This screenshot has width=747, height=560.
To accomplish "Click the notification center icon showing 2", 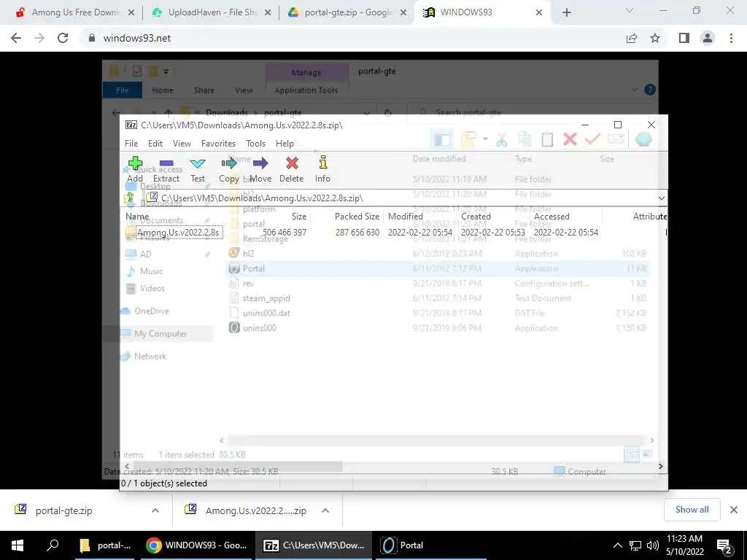I will pyautogui.click(x=724, y=545).
